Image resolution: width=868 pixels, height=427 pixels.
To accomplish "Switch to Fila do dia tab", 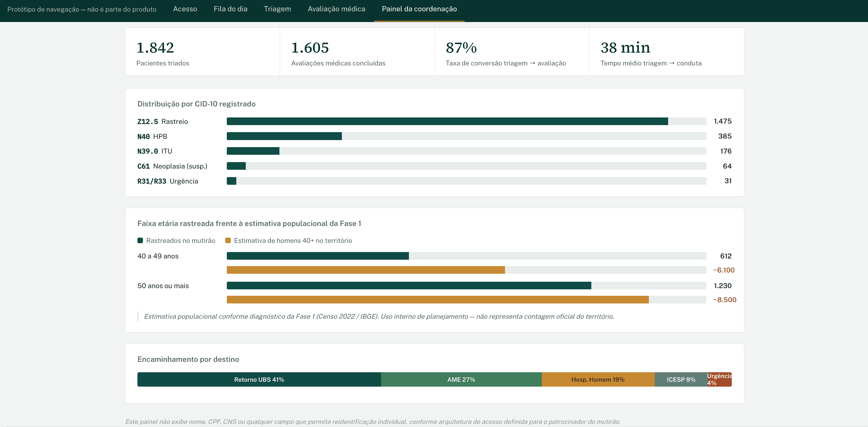I will 230,9.
